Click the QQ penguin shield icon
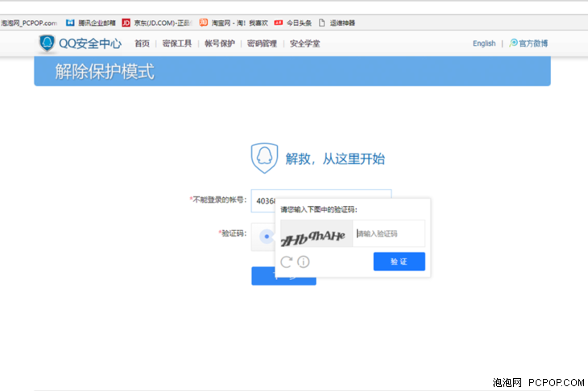Image resolution: width=588 pixels, height=391 pixels. (263, 158)
